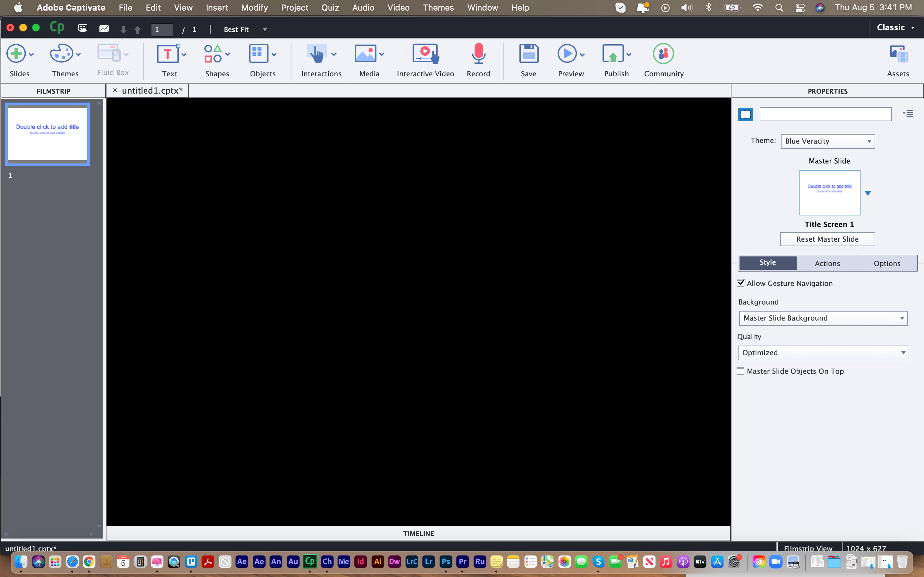Screen dimensions: 924x577
Task: Open the Shapes tool
Action: [x=213, y=54]
